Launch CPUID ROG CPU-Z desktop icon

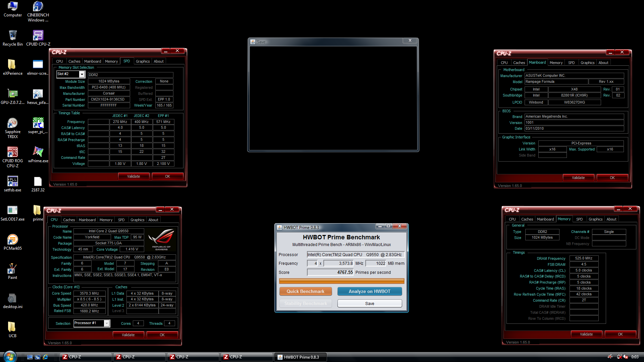[x=13, y=157]
